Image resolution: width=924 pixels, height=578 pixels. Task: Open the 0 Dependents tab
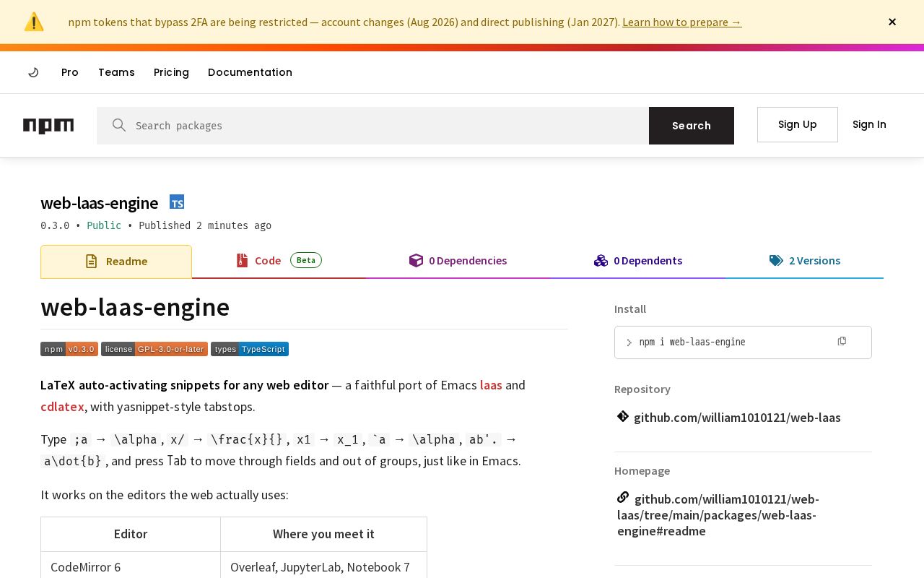pyautogui.click(x=638, y=261)
